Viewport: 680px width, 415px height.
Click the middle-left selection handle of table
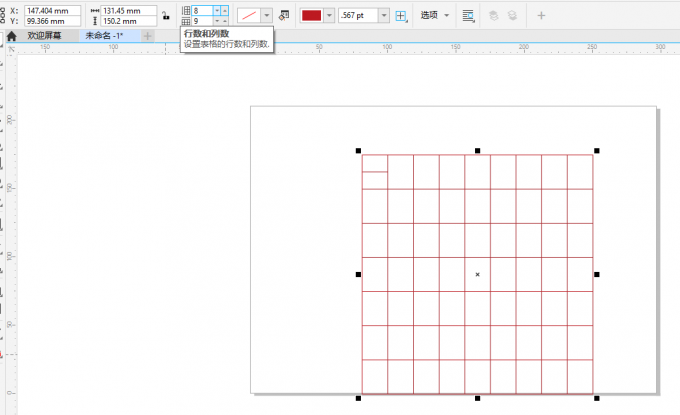coord(358,274)
